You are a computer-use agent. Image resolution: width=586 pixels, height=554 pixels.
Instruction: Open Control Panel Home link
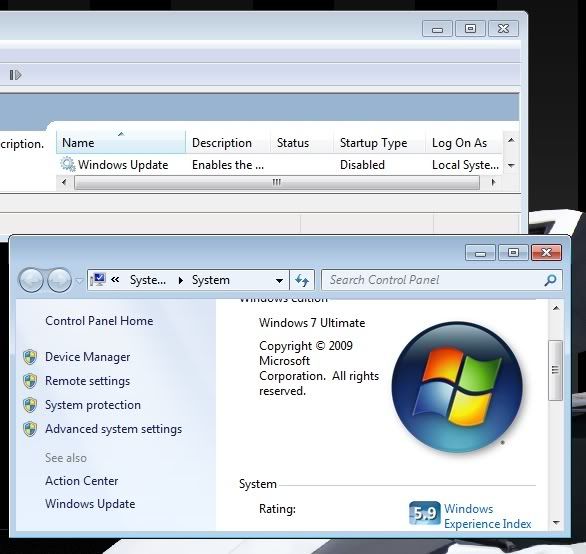click(99, 321)
